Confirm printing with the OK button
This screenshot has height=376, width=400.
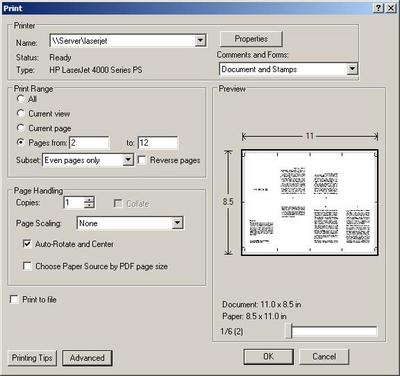point(268,357)
